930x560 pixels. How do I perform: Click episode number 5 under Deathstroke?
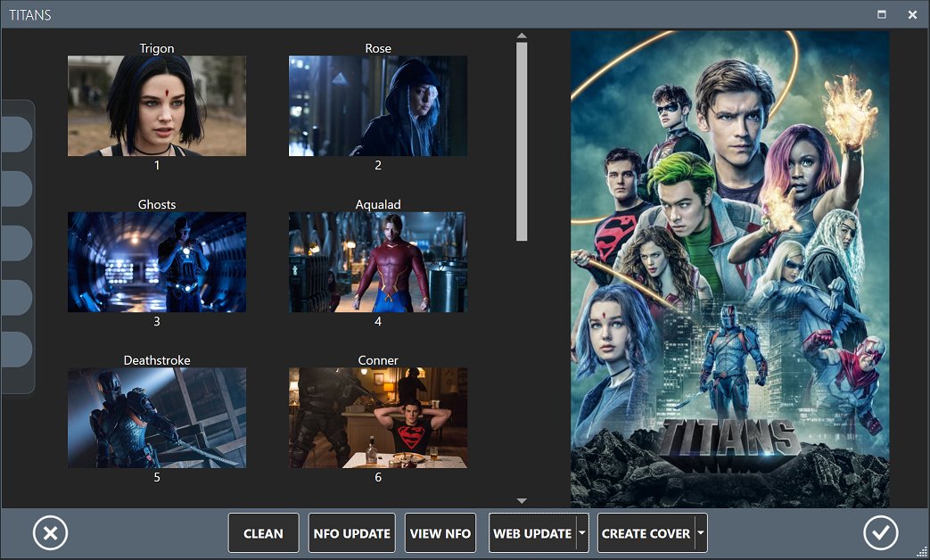157,477
